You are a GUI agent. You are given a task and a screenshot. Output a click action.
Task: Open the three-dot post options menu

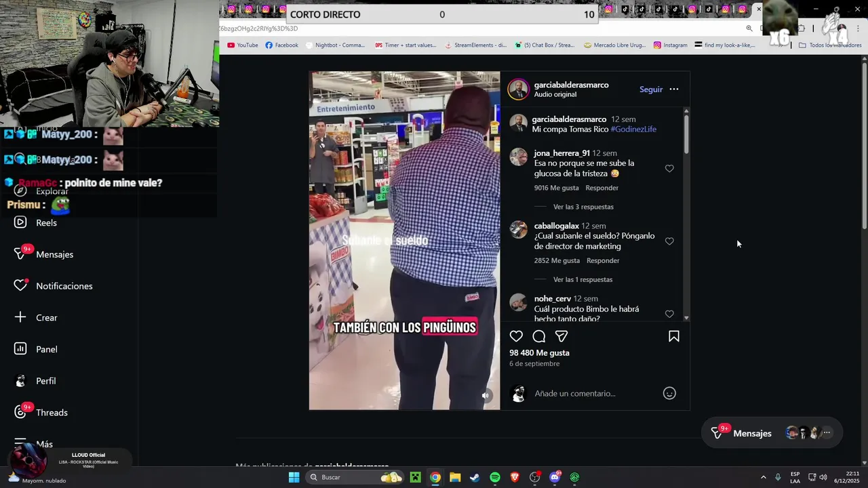click(674, 89)
